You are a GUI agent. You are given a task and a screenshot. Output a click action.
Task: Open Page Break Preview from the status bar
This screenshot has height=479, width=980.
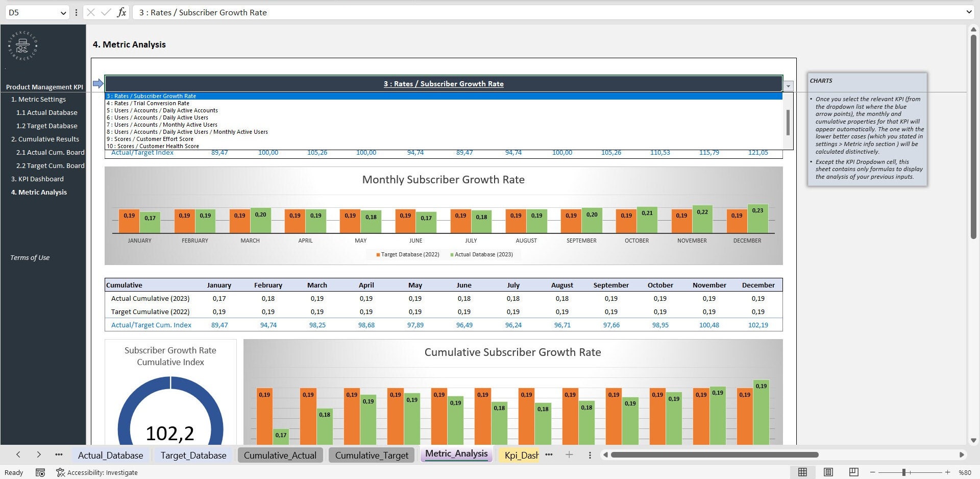click(853, 472)
